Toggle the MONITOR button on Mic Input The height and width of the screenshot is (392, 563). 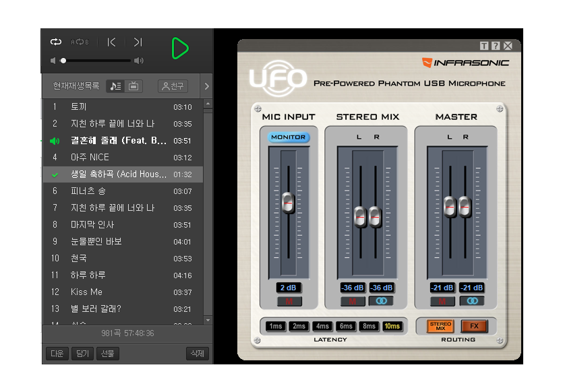pos(289,137)
